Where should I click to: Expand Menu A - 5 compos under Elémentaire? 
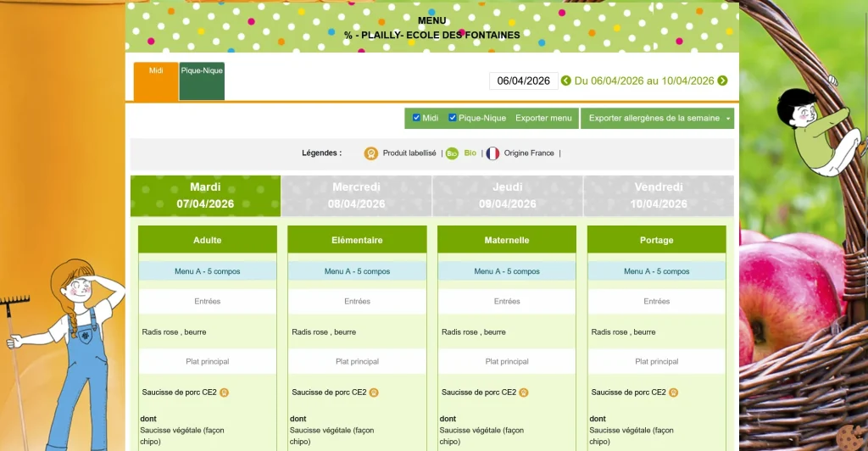click(x=357, y=271)
